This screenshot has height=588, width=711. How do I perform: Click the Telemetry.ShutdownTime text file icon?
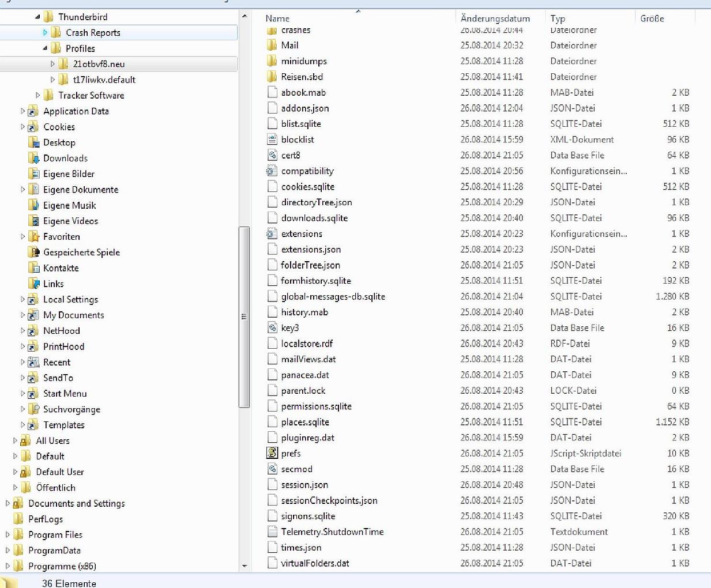(272, 532)
